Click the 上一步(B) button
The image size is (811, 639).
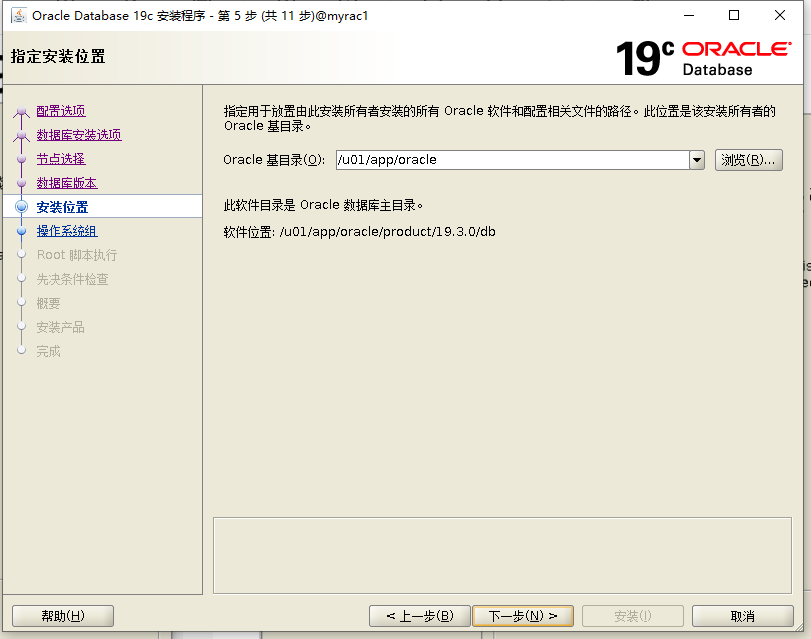[419, 615]
